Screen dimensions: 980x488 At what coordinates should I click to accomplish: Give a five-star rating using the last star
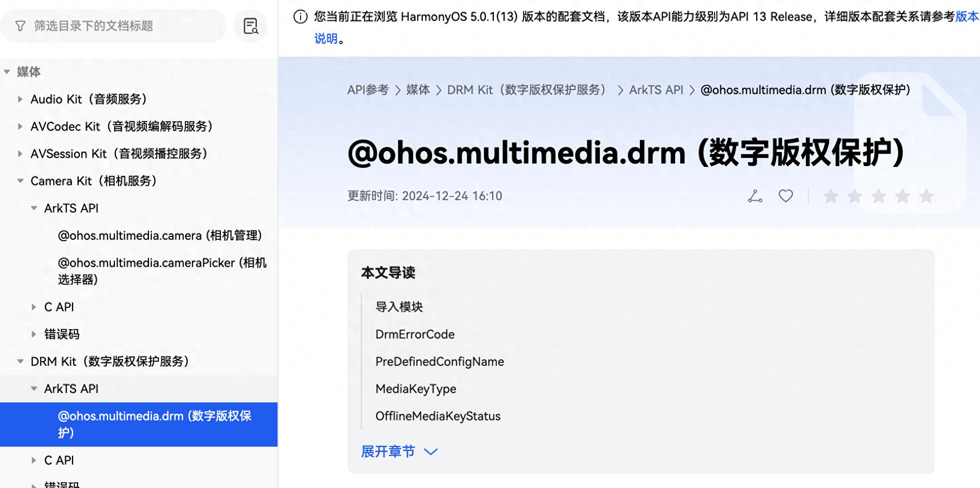click(926, 195)
